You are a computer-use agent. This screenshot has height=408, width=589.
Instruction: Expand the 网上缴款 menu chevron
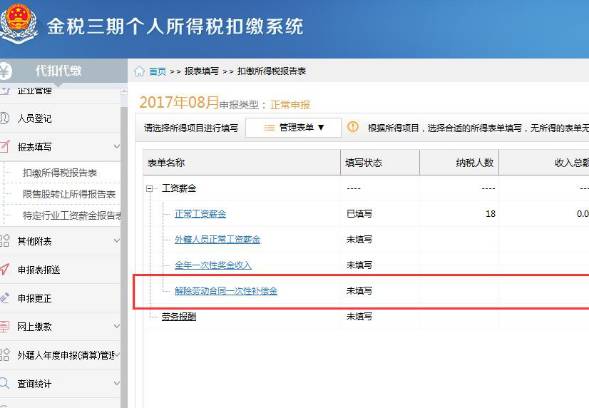(x=117, y=326)
